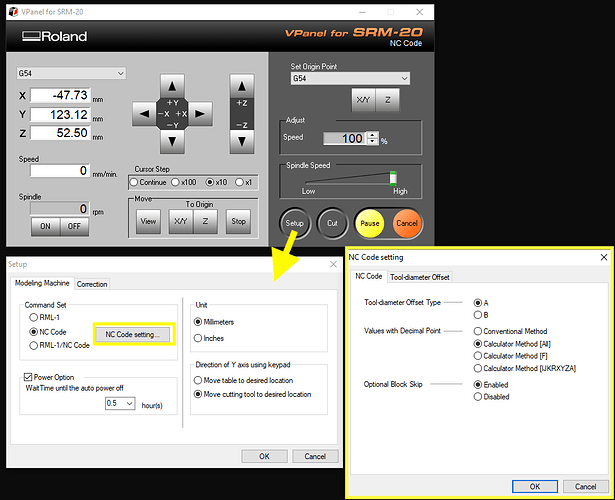Click the Move Stop button

[x=238, y=222]
